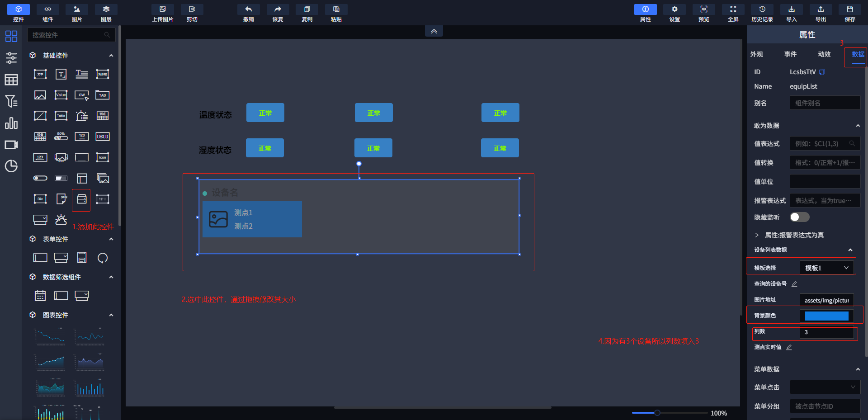Click the blue 背景颜色 swatch
This screenshot has height=420, width=868.
click(x=826, y=316)
